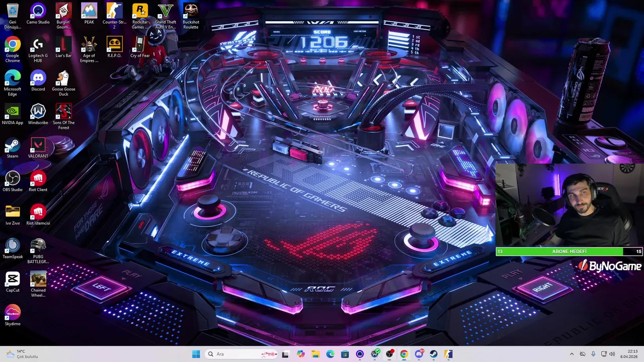Select the Microsoft Edge desktop shortcut
644x362 pixels.
point(13,83)
